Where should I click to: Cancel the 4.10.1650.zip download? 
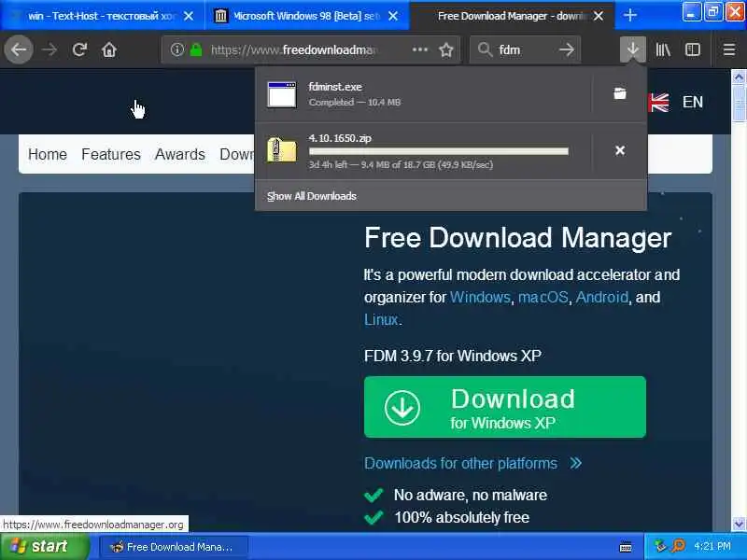pos(620,150)
